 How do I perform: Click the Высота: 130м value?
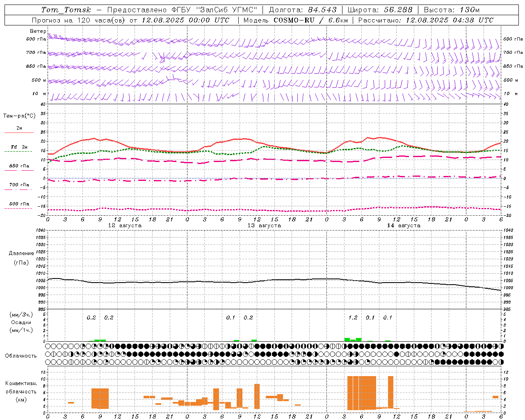452,10
